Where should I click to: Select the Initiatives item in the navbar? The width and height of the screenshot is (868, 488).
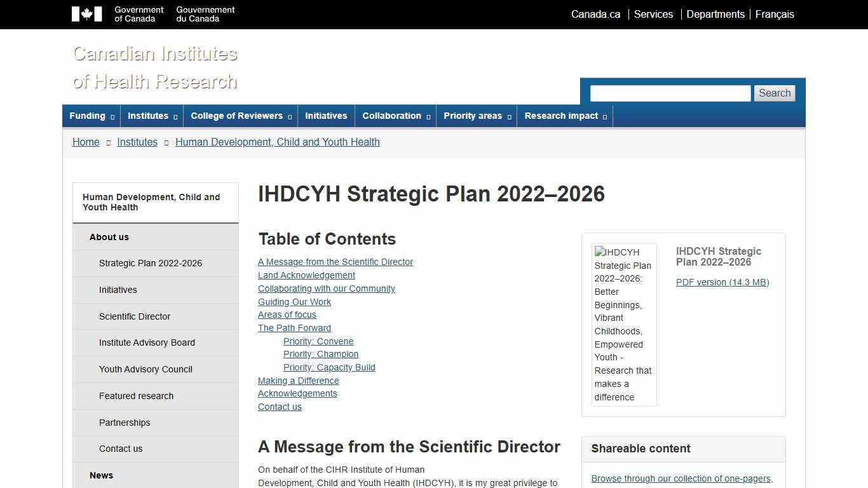pos(326,116)
